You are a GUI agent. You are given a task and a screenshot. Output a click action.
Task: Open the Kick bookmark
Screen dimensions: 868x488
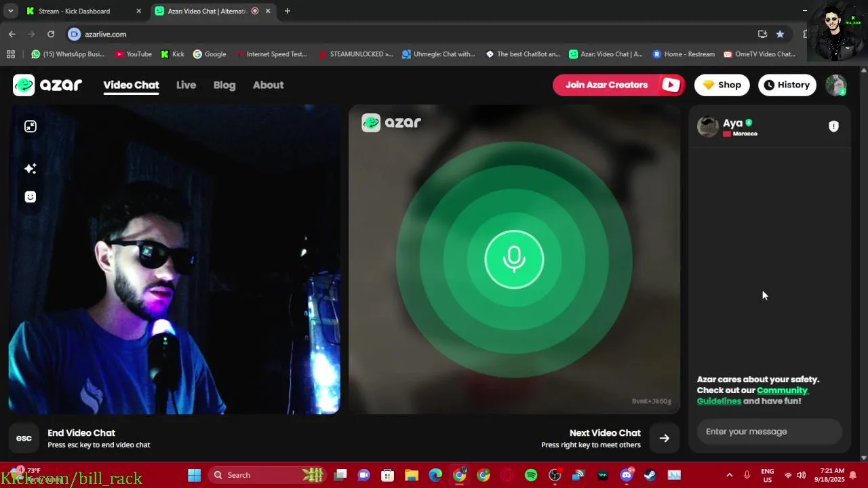pyautogui.click(x=172, y=54)
